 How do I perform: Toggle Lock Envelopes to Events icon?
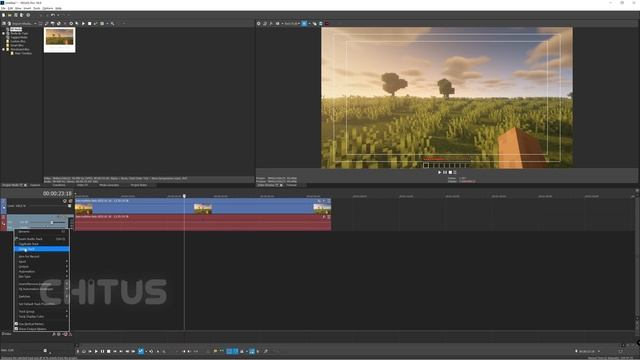coord(252,351)
